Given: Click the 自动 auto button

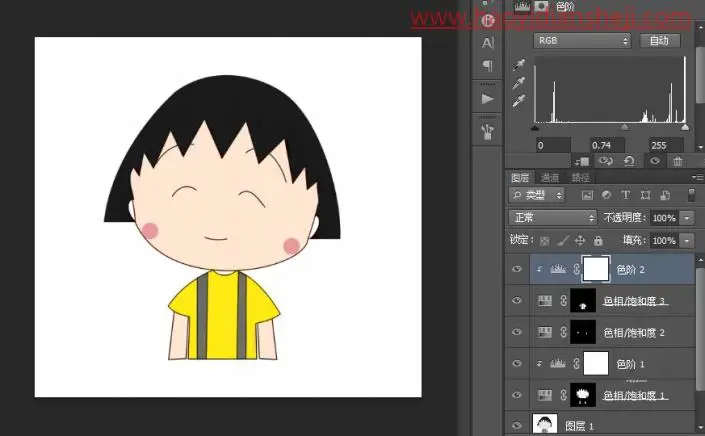Looking at the screenshot, I should pos(660,41).
